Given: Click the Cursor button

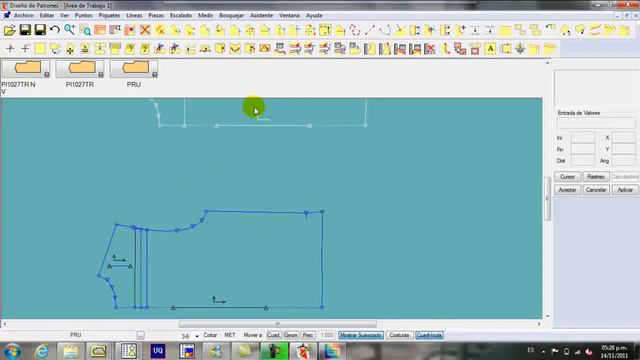Looking at the screenshot, I should (567, 177).
